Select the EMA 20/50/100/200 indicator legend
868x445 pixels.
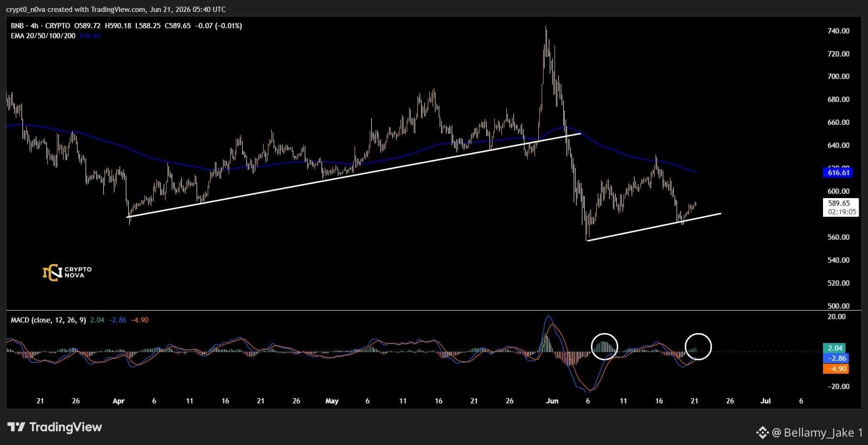click(43, 36)
